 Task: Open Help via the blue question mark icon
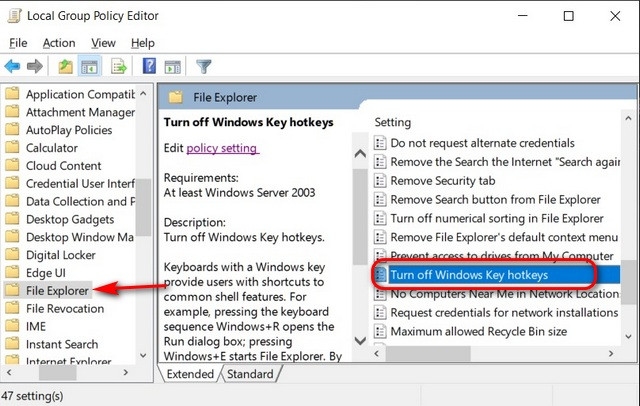[x=149, y=66]
